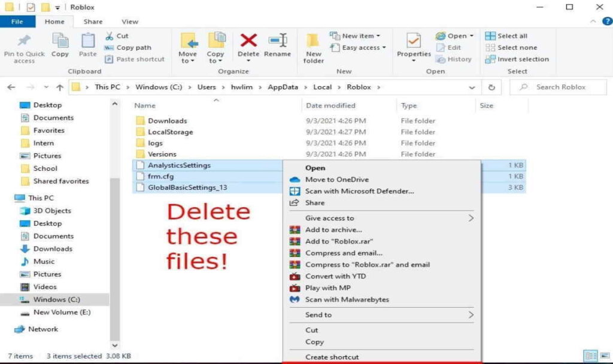Select the frm.cfg file
This screenshot has height=364, width=613.
(x=160, y=177)
